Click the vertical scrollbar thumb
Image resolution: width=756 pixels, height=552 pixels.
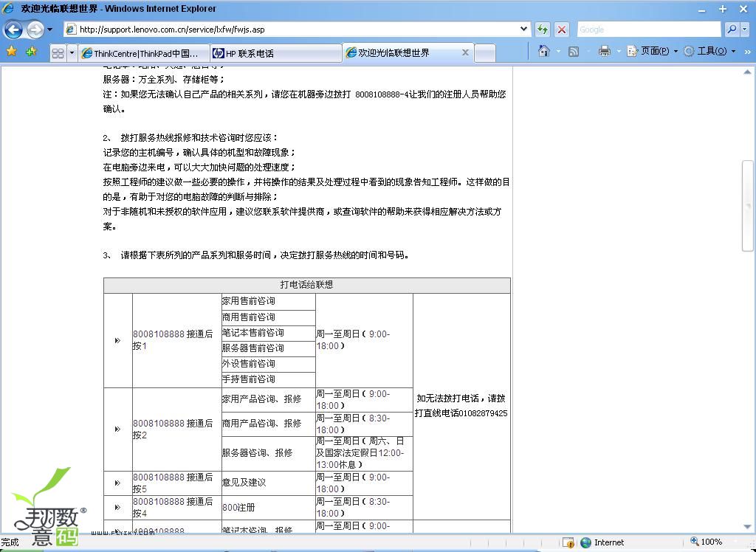747,207
